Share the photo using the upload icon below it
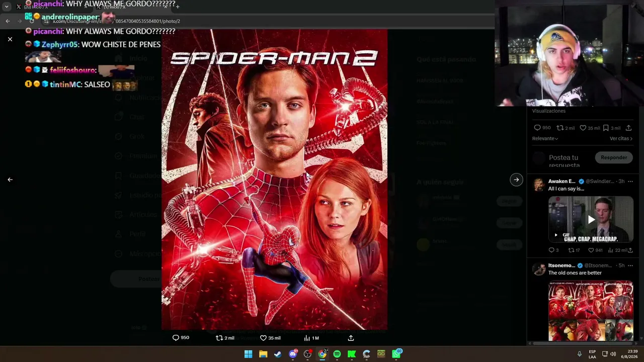This screenshot has width=644, height=362. 351,338
